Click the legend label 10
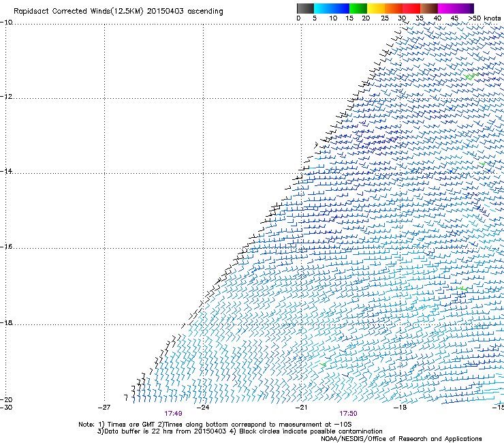The height and width of the screenshot is (443, 504). (333, 18)
